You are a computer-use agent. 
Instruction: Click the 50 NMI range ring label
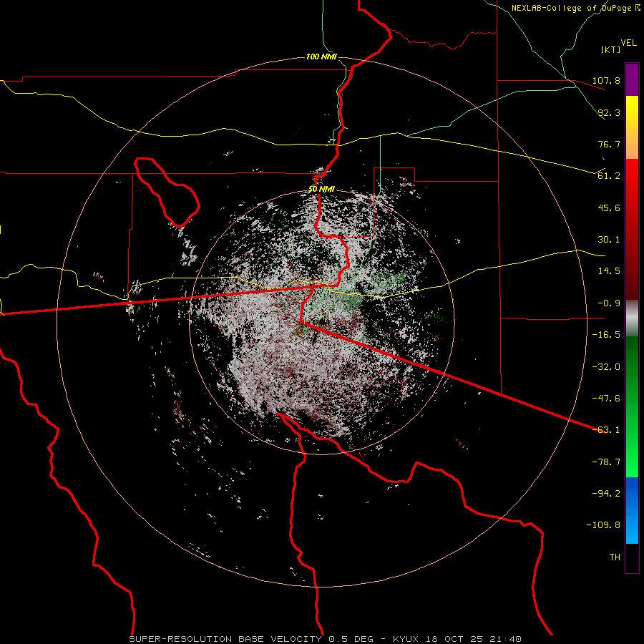pos(321,190)
